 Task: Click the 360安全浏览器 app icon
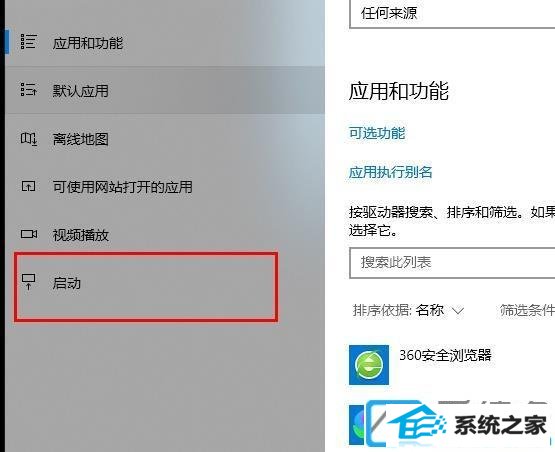pyautogui.click(x=369, y=365)
